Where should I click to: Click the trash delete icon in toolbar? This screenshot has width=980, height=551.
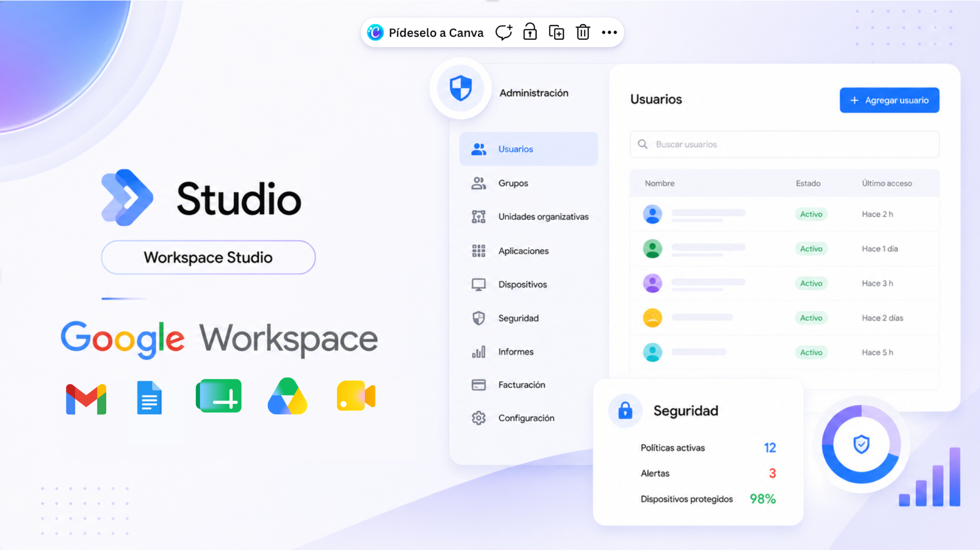[583, 32]
